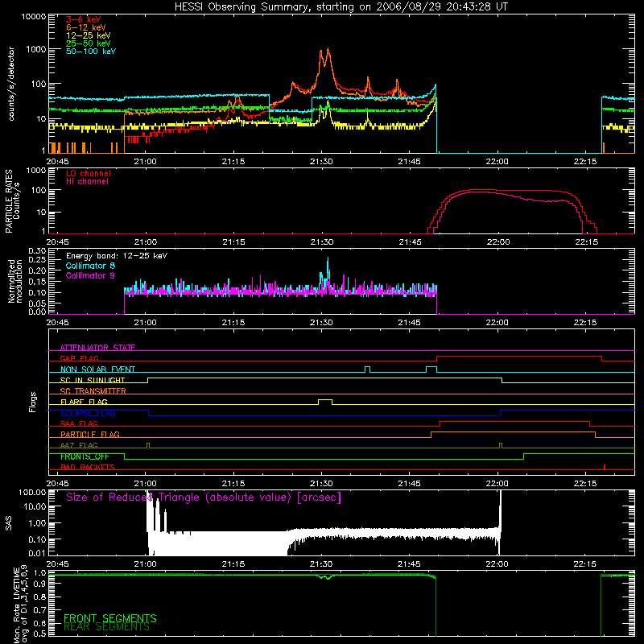Click the LO channel legend label
Image resolution: width=644 pixels, height=644 pixels.
point(89,173)
